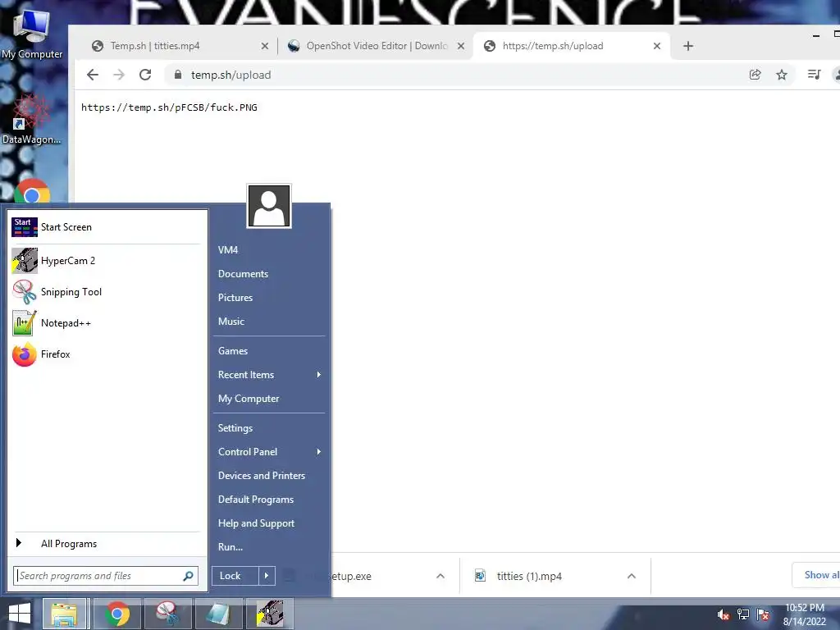Image resolution: width=840 pixels, height=630 pixels.
Task: Open Default Programs
Action: tap(256, 500)
